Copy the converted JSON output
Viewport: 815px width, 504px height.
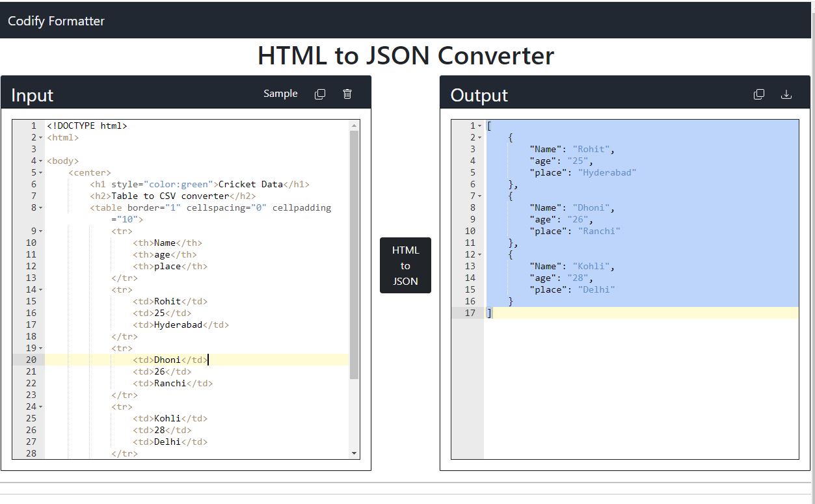tap(758, 94)
